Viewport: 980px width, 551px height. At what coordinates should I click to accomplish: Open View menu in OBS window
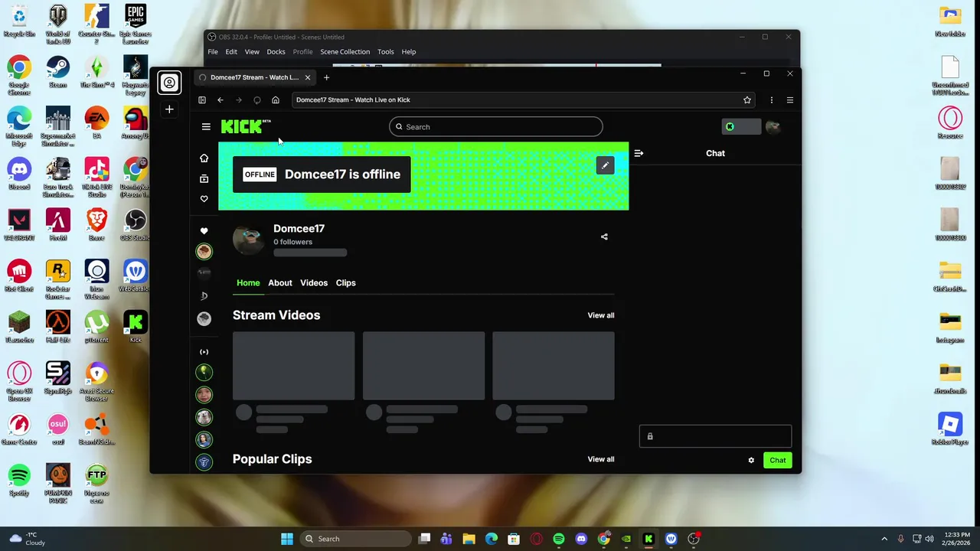252,52
